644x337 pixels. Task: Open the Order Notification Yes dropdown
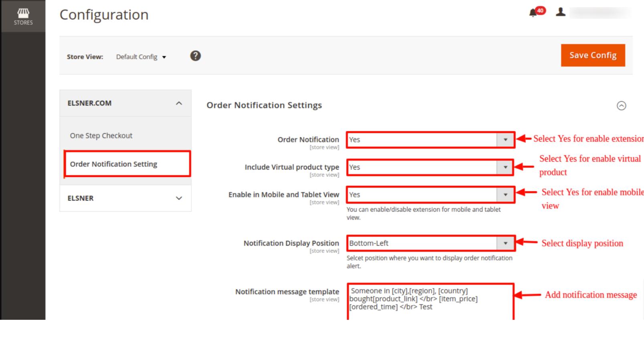(x=430, y=140)
